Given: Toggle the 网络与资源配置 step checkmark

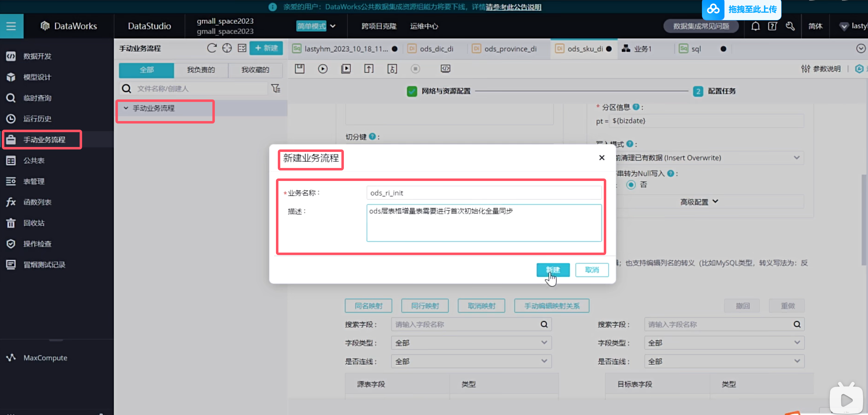Looking at the screenshot, I should point(412,91).
